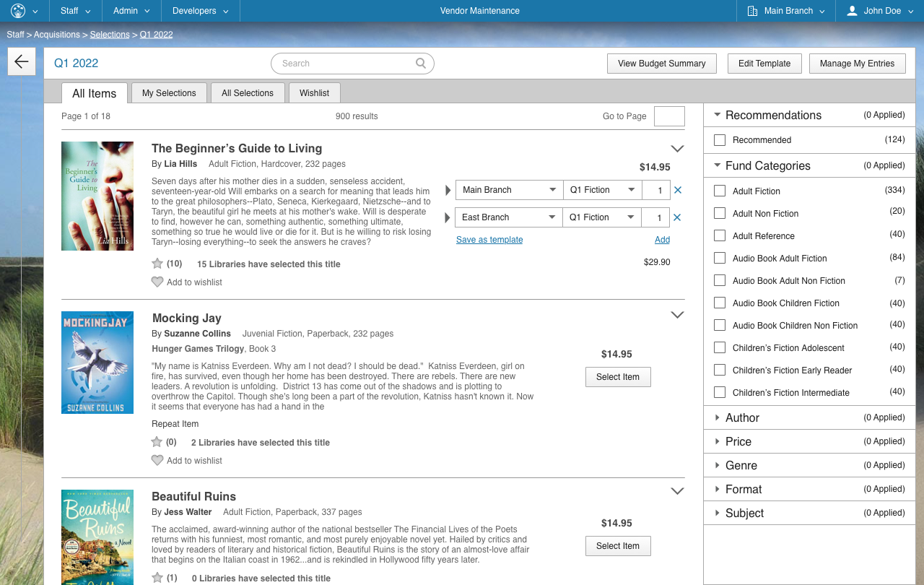Collapse the Beautiful Ruins entry with its chevron

pyautogui.click(x=677, y=490)
